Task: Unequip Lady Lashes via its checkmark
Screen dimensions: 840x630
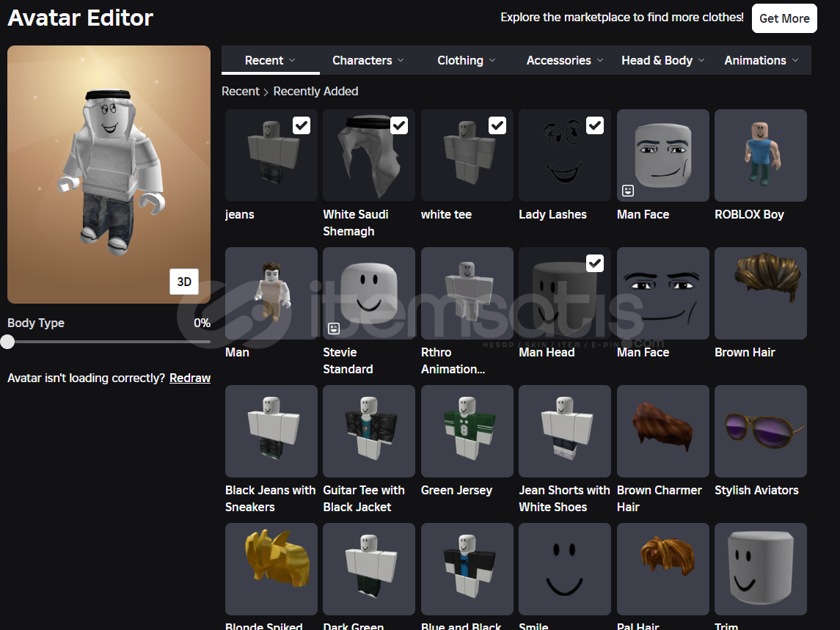Action: (x=595, y=126)
